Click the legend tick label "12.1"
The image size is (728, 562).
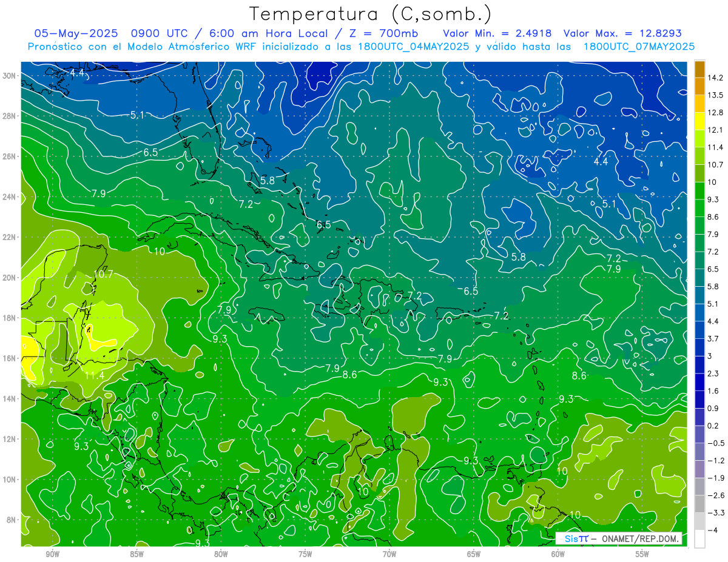coord(715,130)
